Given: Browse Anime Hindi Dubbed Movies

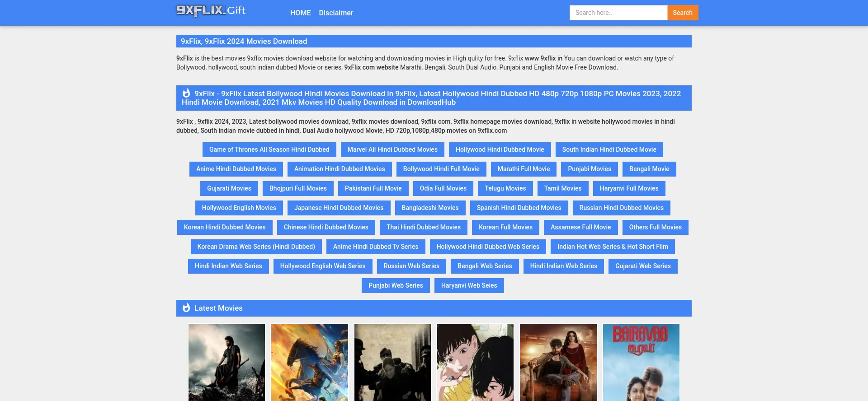Looking at the screenshot, I should point(236,169).
